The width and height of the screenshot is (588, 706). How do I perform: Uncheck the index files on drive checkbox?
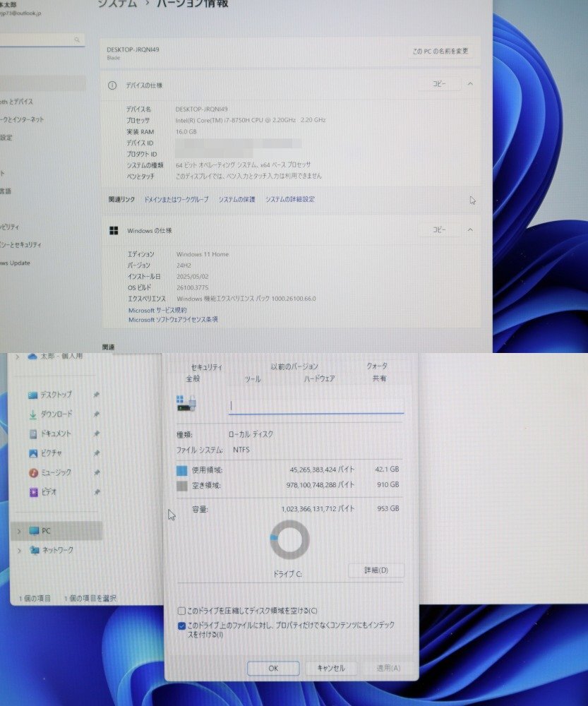tap(181, 626)
